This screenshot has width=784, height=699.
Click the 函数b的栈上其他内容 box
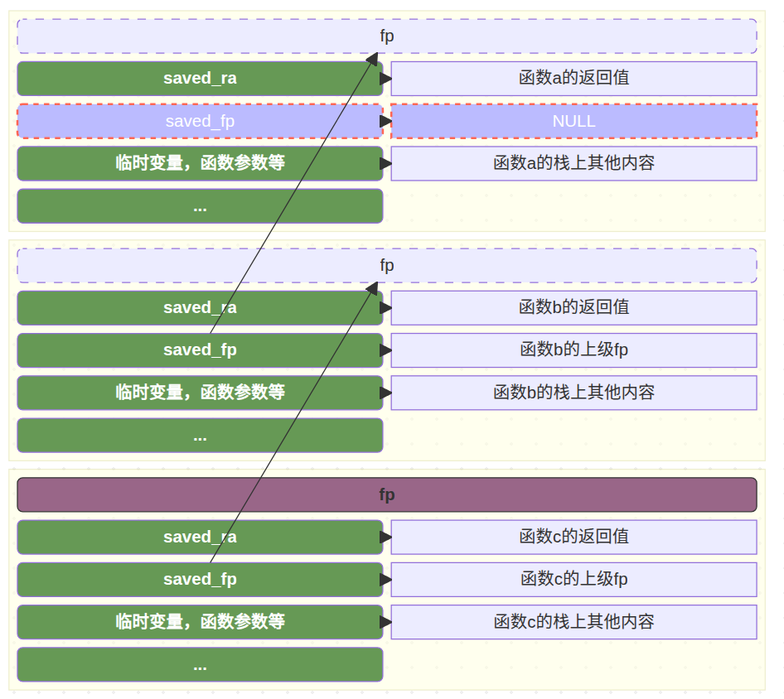point(573,393)
